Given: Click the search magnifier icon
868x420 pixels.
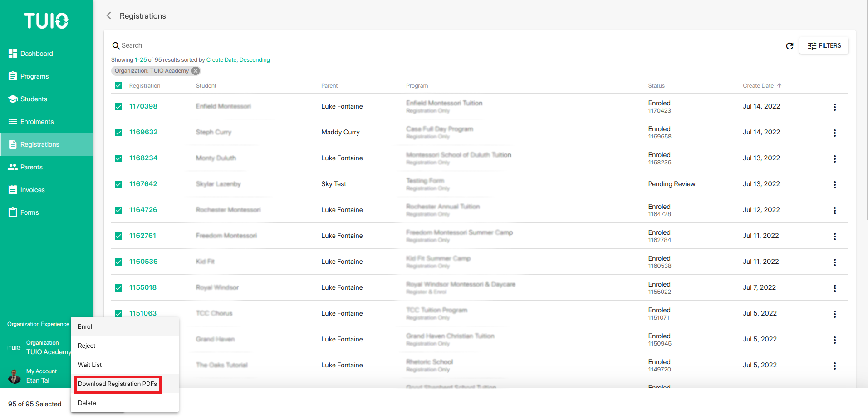Looking at the screenshot, I should click(x=116, y=46).
